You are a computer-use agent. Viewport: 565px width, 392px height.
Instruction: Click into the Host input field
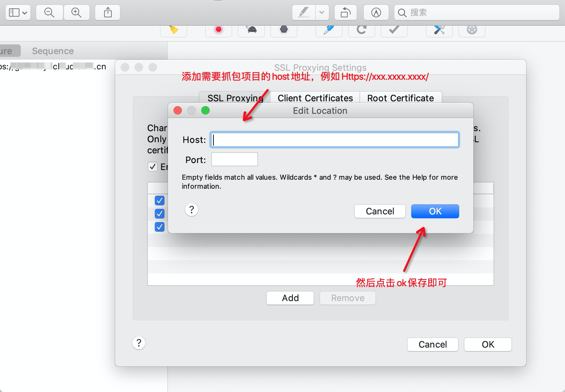(335, 140)
